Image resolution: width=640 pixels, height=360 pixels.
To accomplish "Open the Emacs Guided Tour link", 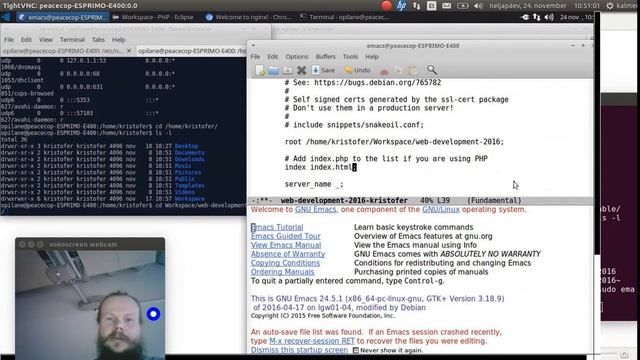I will [x=286, y=236].
